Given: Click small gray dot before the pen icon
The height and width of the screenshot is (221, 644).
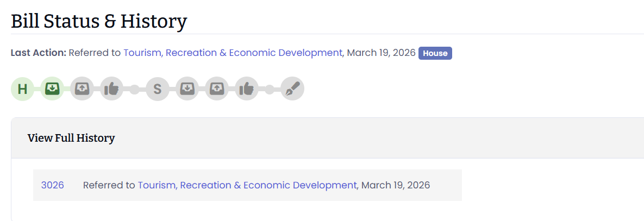Looking at the screenshot, I should tap(270, 89).
